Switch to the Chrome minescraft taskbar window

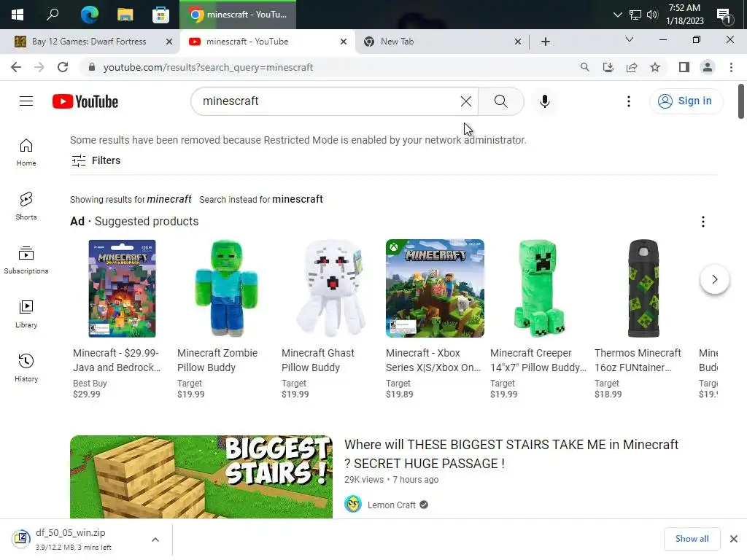(238, 15)
